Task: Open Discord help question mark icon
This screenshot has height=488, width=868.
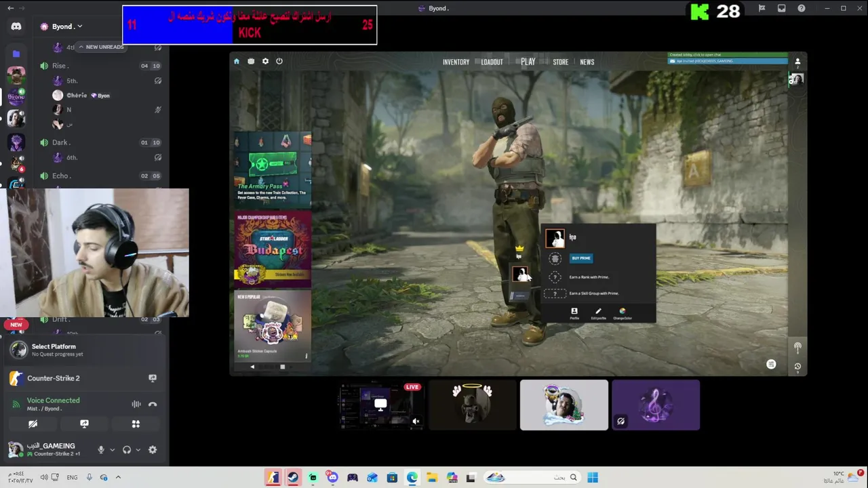Action: pyautogui.click(x=802, y=8)
